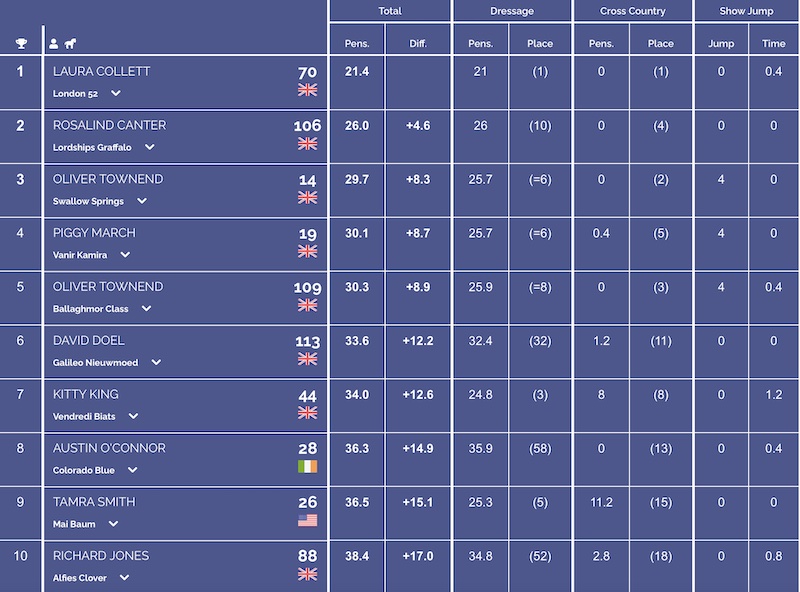Viewport: 800px width, 592px height.
Task: Click Kitty King's British flag icon
Action: click(x=308, y=412)
